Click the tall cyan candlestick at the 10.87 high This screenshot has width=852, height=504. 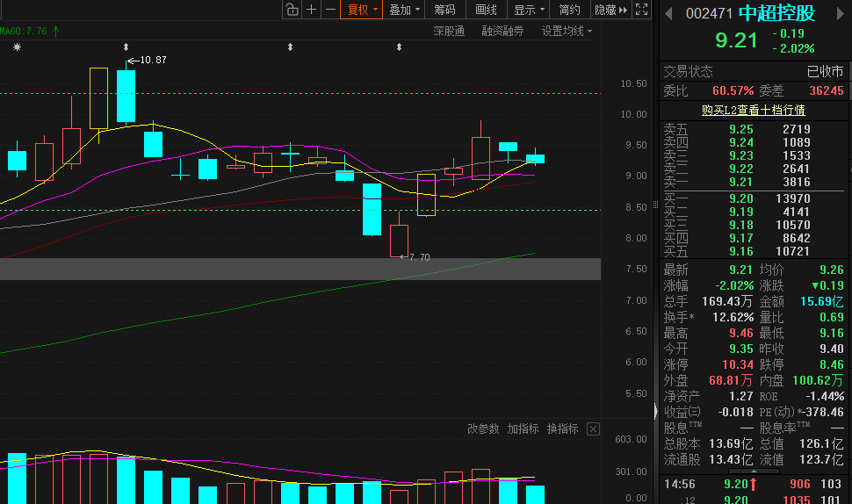click(126, 96)
